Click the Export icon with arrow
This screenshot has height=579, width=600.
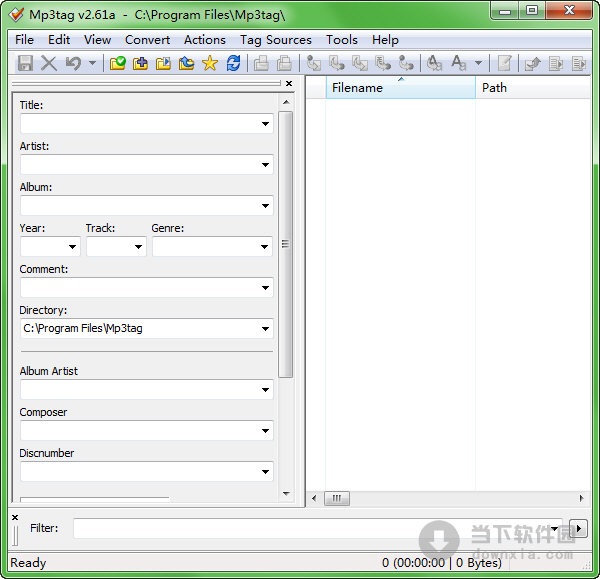[533, 63]
